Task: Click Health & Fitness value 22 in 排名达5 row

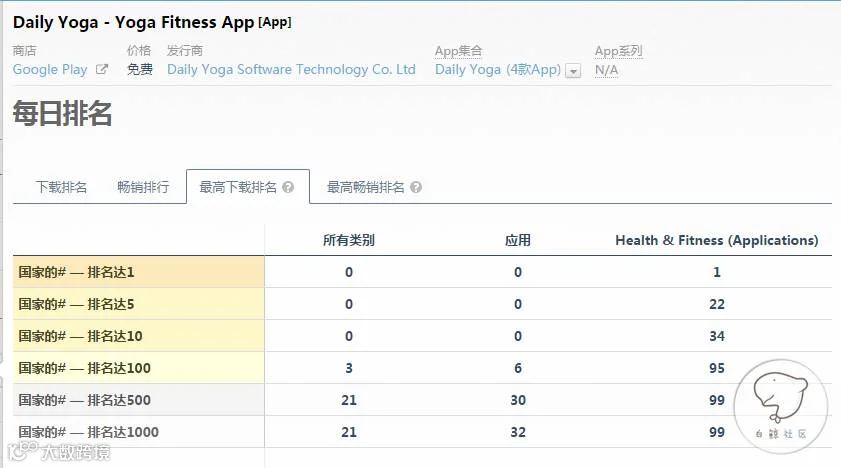Action: click(x=717, y=304)
